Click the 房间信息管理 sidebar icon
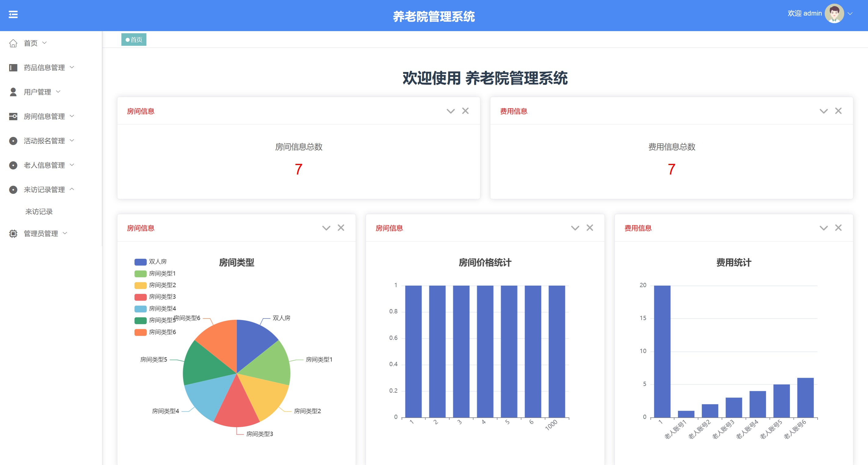Image resolution: width=868 pixels, height=465 pixels. point(13,117)
